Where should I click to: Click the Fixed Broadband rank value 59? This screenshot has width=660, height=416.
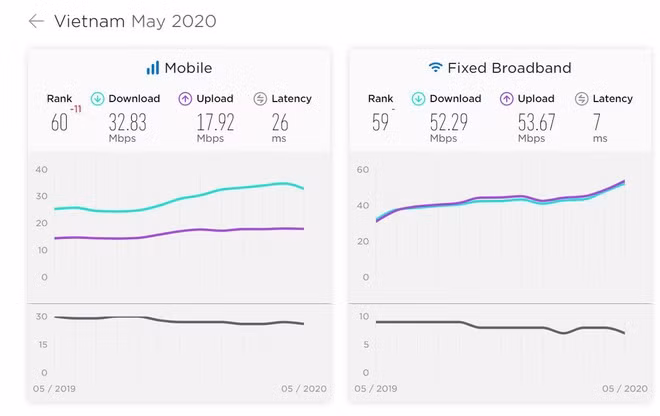(379, 123)
